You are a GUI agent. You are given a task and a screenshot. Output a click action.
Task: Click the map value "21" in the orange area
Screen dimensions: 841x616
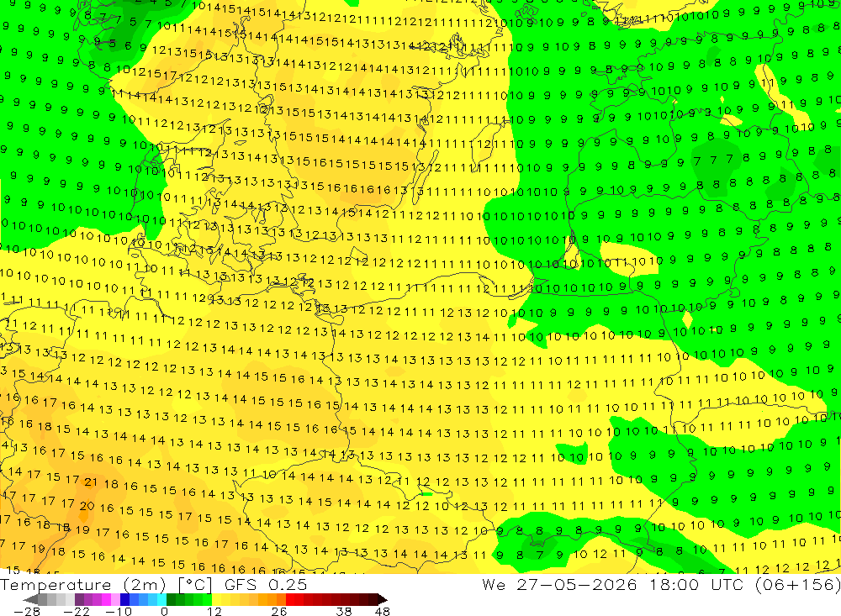tap(91, 482)
